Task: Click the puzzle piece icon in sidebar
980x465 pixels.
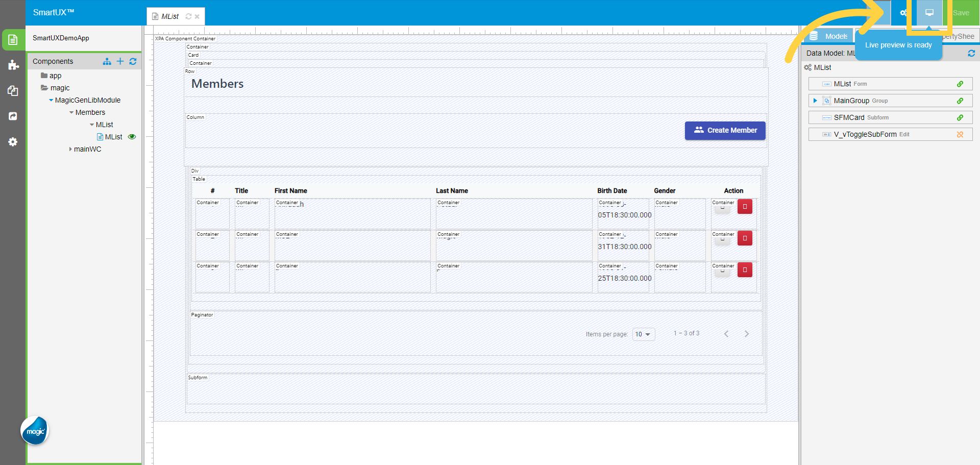Action: (13, 65)
